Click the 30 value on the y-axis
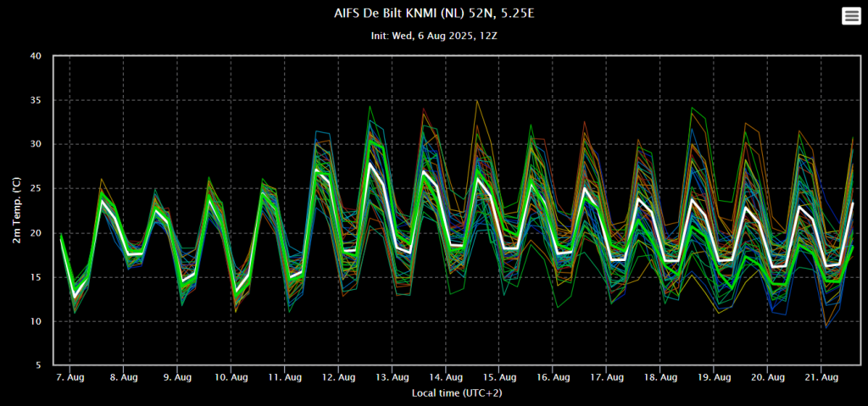The width and height of the screenshot is (868, 406). 36,145
